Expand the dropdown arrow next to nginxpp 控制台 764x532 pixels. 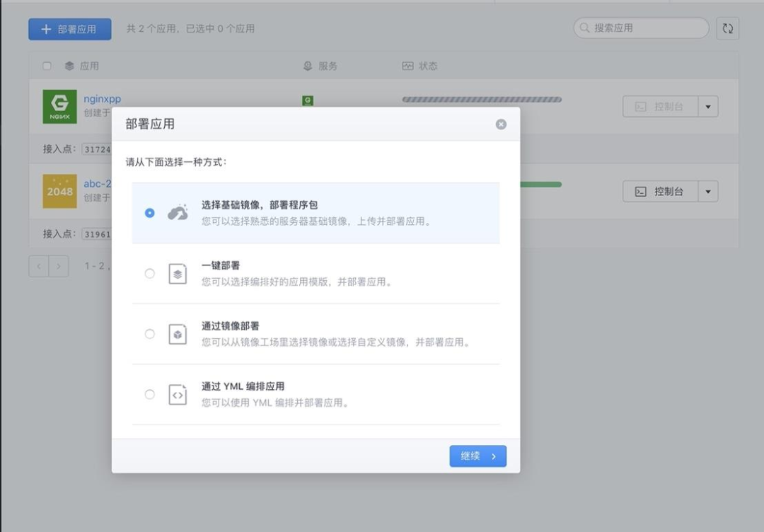pos(708,107)
